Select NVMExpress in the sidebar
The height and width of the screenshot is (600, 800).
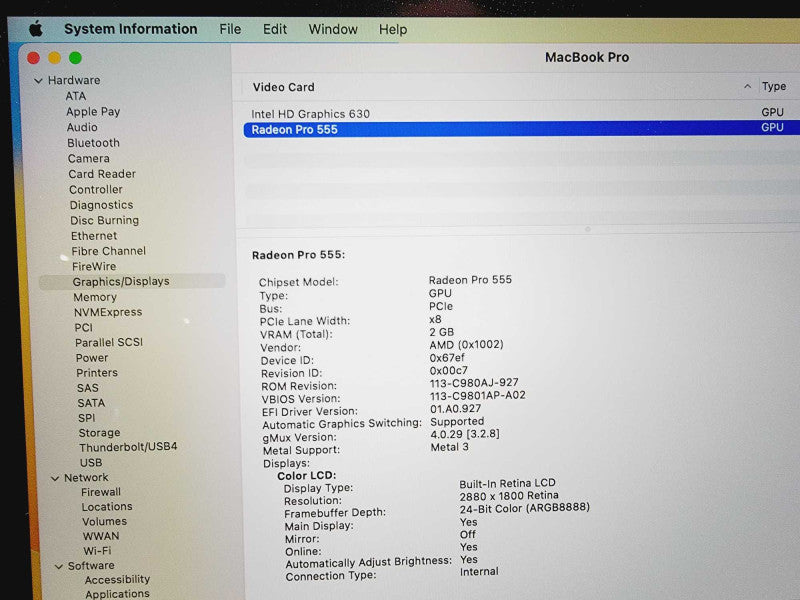tap(108, 312)
